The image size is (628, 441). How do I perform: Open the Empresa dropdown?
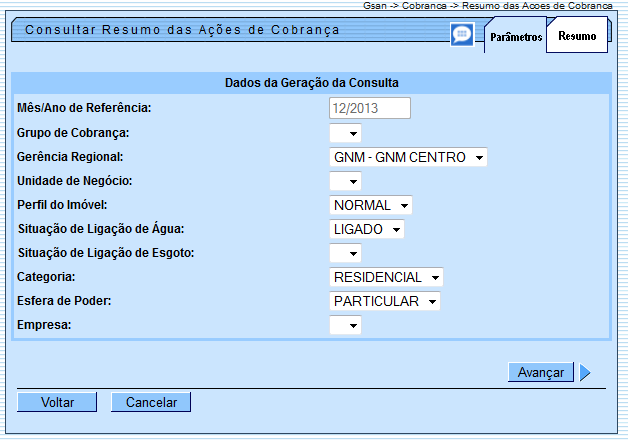345,325
